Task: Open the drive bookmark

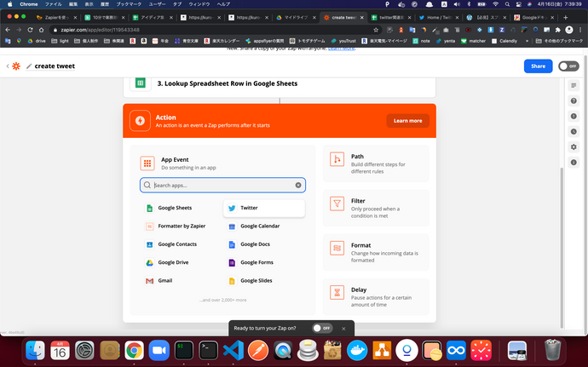Action: pyautogui.click(x=37, y=41)
